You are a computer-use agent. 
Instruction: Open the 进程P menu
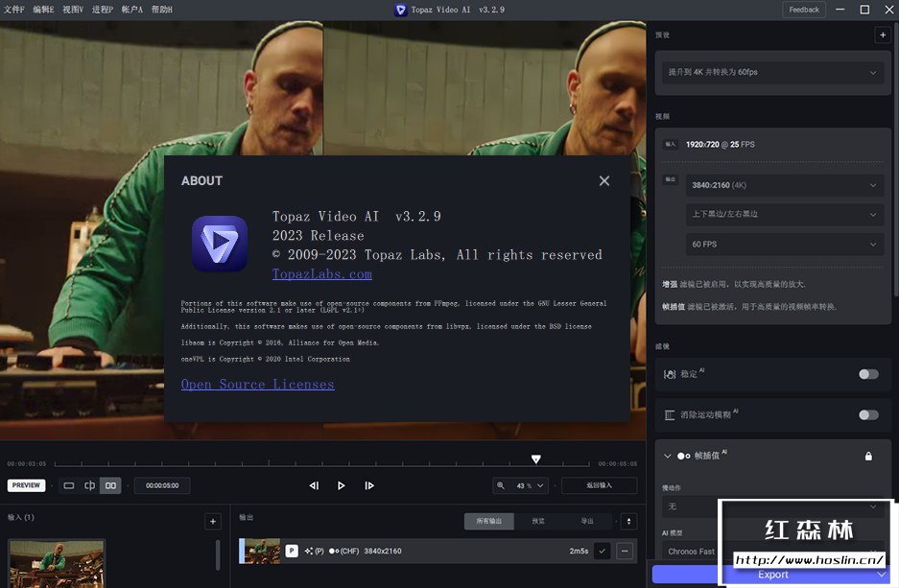pyautogui.click(x=103, y=10)
